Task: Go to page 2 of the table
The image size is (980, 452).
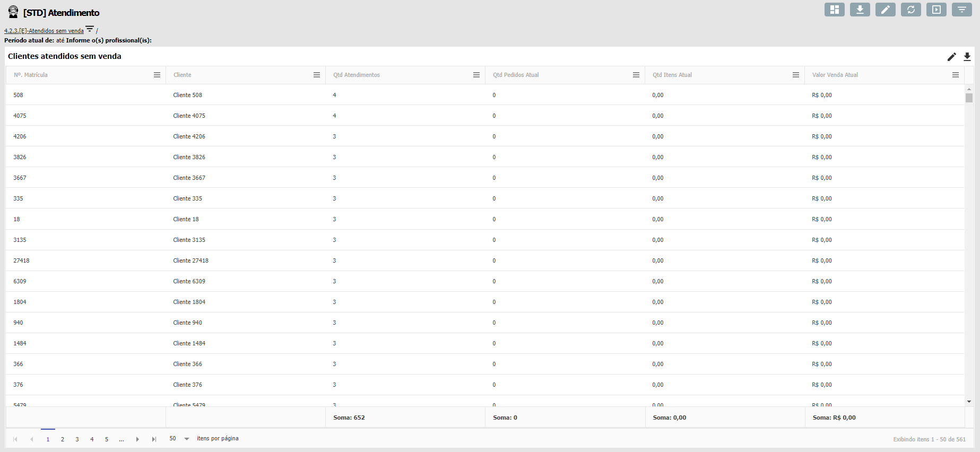Action: click(63, 439)
